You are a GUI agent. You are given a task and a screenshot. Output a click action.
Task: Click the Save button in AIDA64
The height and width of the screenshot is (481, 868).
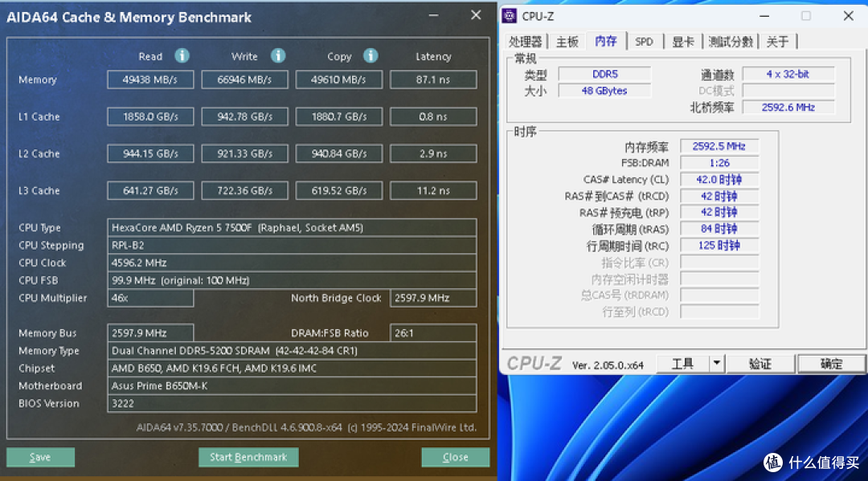[x=40, y=457]
